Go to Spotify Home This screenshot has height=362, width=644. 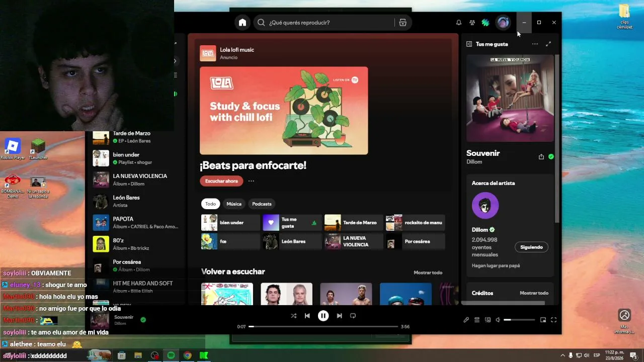[243, 23]
